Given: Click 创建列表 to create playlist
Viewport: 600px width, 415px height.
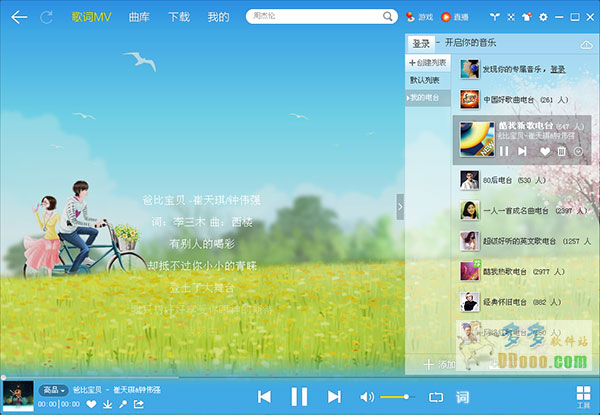Looking at the screenshot, I should (x=428, y=63).
